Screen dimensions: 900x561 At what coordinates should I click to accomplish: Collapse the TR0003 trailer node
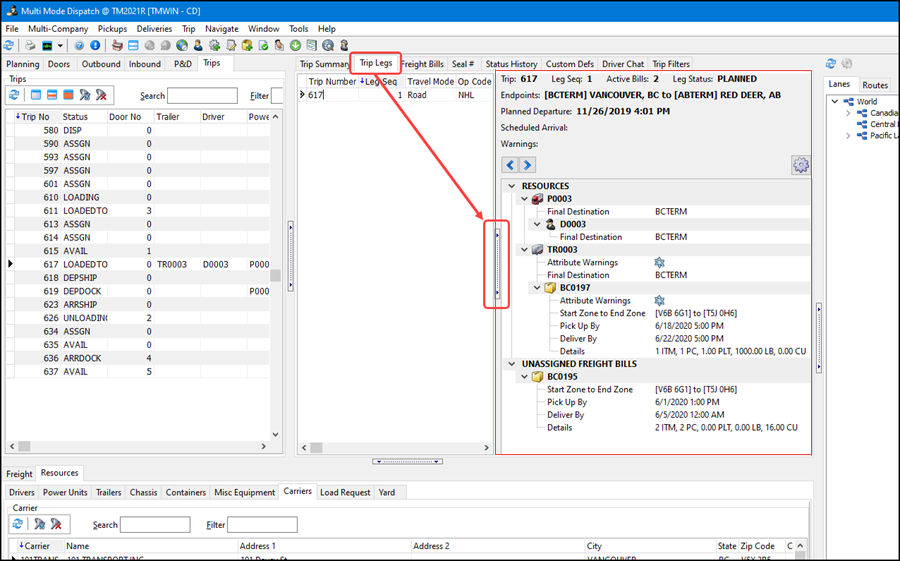point(524,250)
